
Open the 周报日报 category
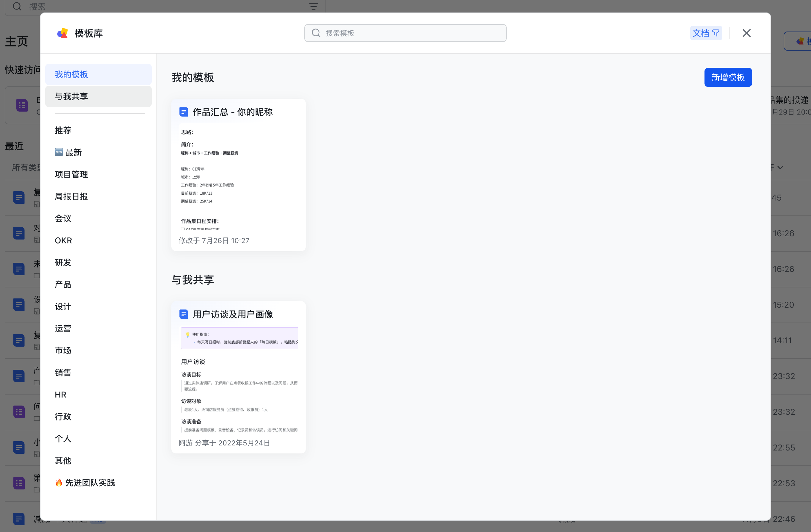click(98, 197)
